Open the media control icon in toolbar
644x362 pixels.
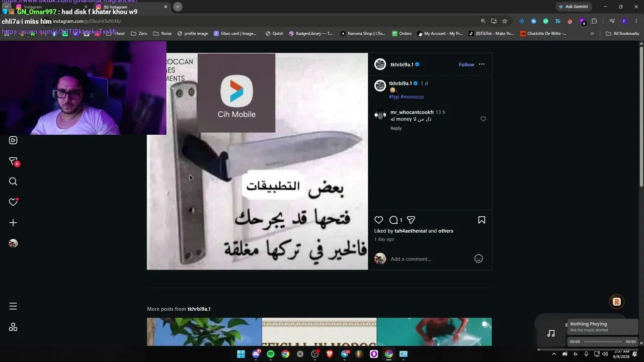click(x=612, y=21)
